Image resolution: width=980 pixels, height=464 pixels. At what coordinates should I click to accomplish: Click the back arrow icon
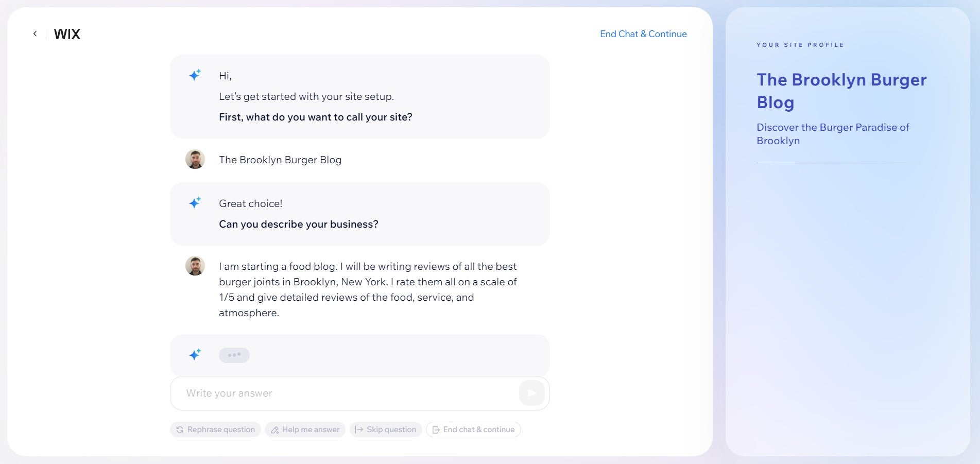tap(35, 34)
